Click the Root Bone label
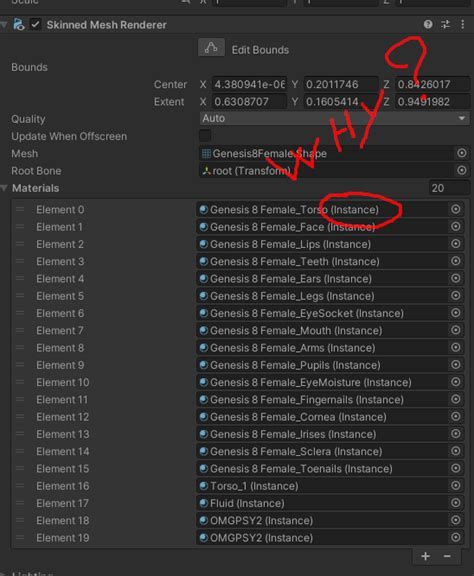This screenshot has height=576, width=474. [36, 171]
